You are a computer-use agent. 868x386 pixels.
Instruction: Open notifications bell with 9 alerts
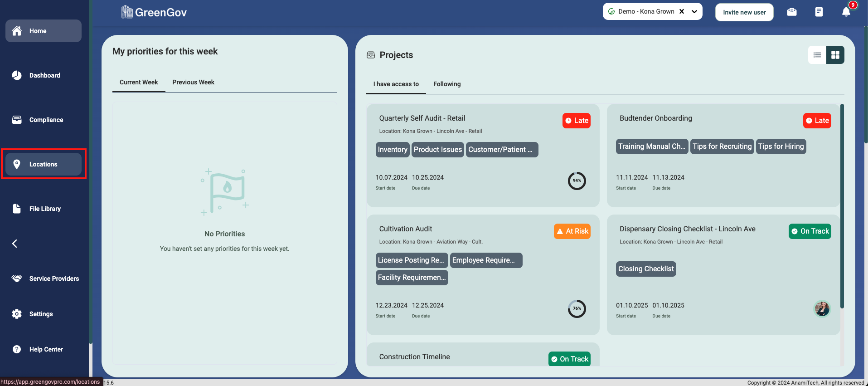pos(846,12)
